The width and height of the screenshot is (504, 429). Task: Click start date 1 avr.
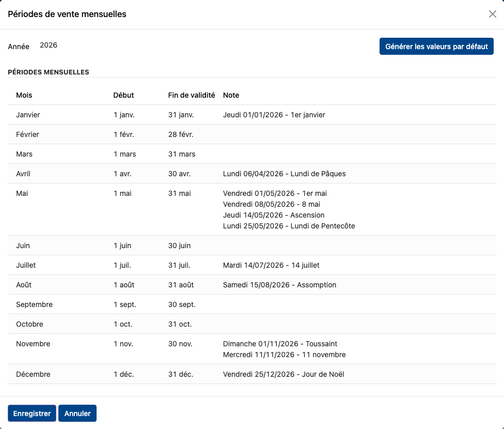pos(122,174)
